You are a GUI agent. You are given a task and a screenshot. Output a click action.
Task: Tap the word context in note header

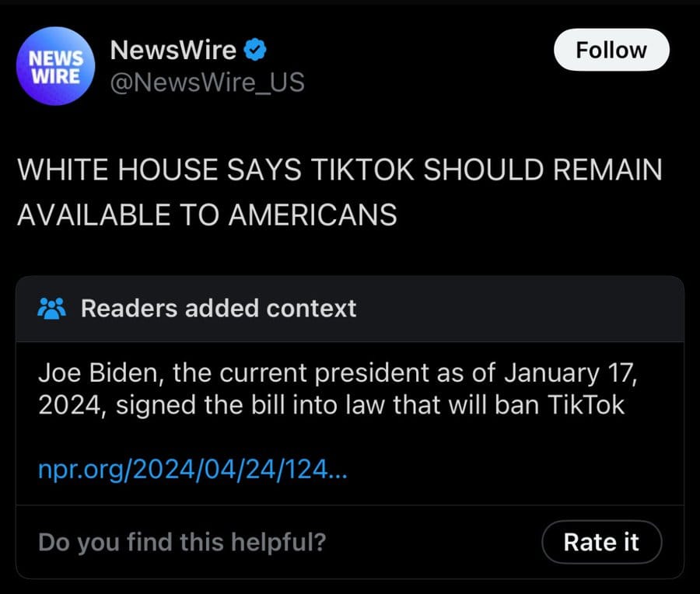click(311, 309)
